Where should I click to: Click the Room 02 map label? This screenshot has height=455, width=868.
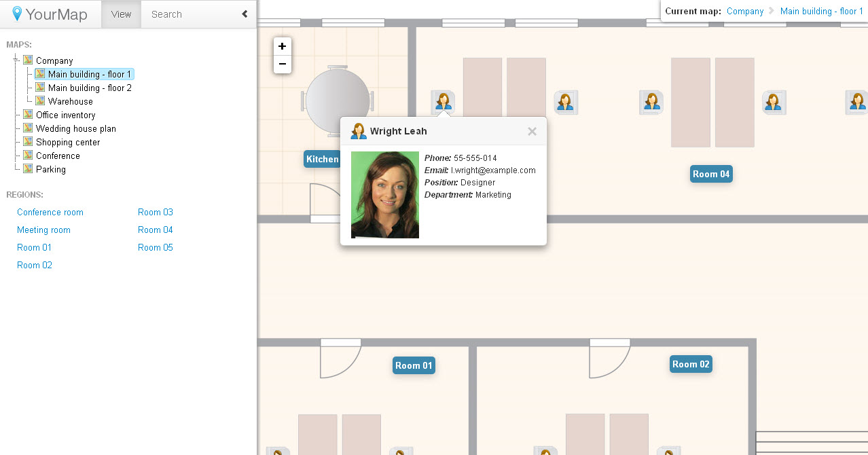click(x=691, y=364)
